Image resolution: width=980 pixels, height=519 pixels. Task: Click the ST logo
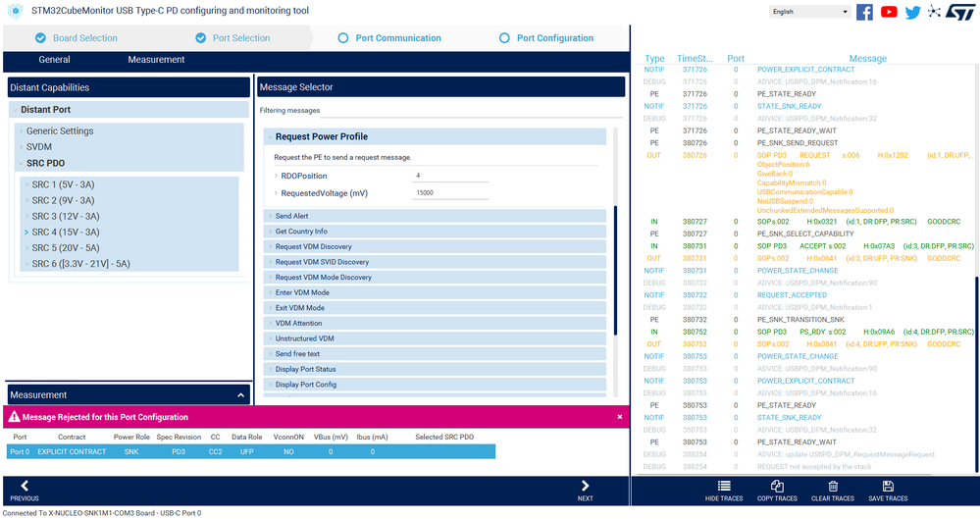(960, 12)
